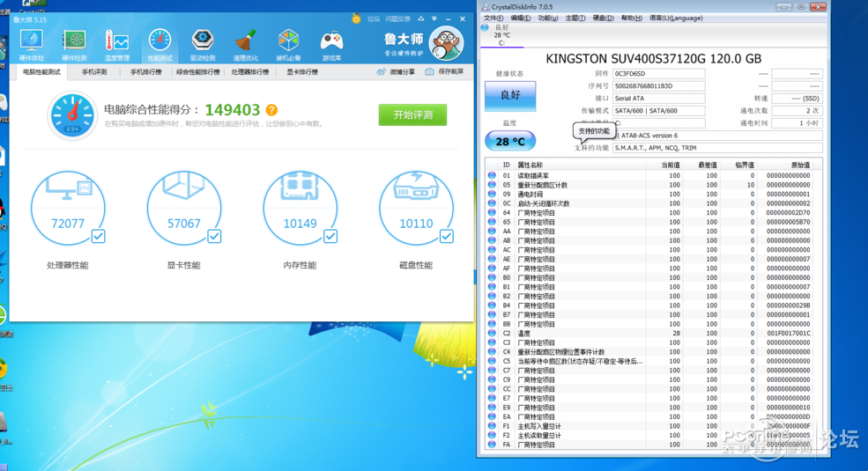
Task: Click the skin icon beside 问题反馈
Action: [421, 18]
